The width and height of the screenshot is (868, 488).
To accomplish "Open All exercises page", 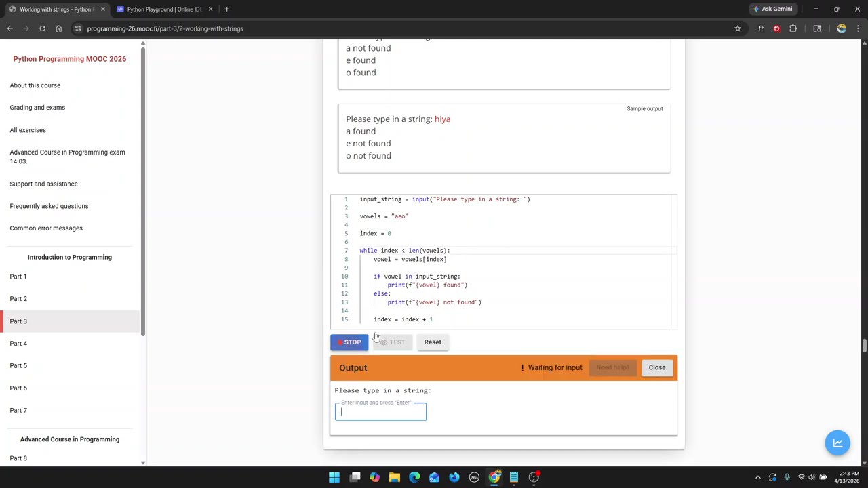I will point(28,130).
